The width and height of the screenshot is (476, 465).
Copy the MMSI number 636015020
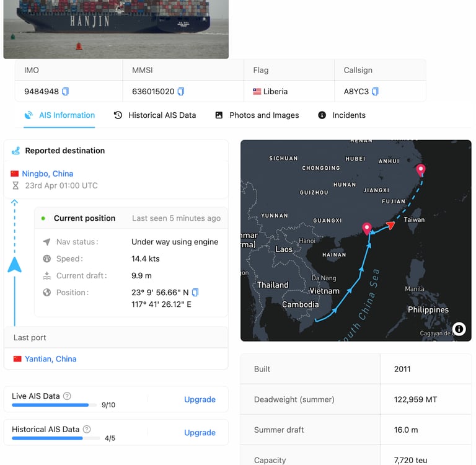point(181,91)
